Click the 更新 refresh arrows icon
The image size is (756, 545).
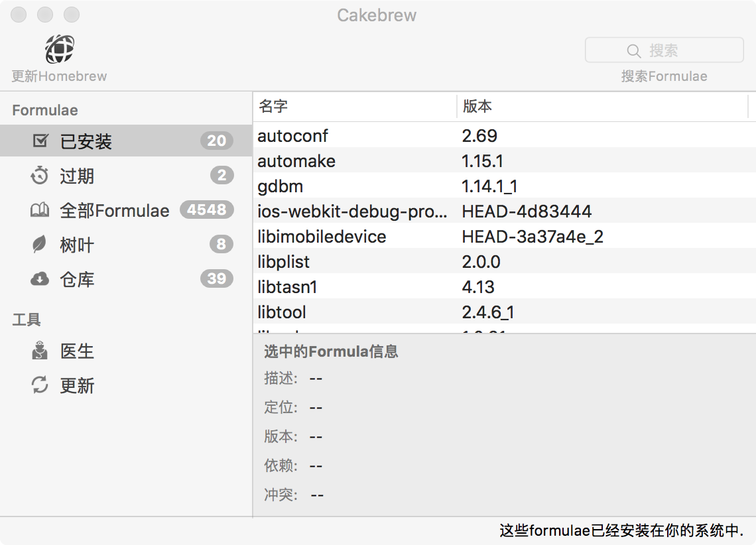point(40,385)
